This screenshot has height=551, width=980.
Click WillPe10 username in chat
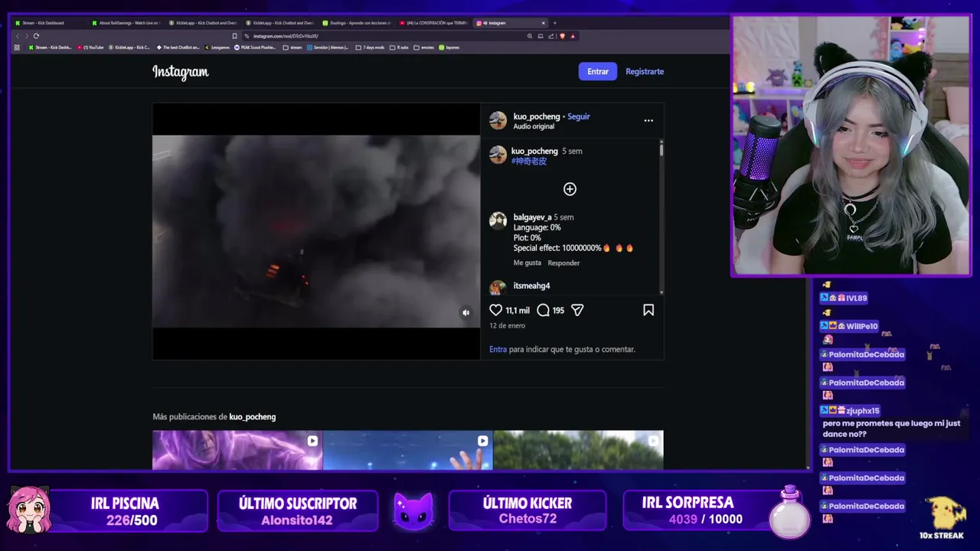point(862,326)
